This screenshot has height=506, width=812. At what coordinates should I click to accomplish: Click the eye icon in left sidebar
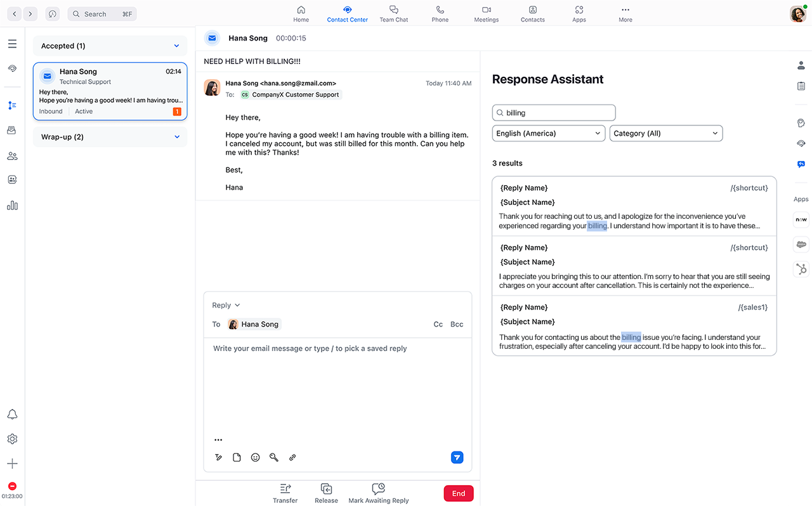click(x=12, y=68)
